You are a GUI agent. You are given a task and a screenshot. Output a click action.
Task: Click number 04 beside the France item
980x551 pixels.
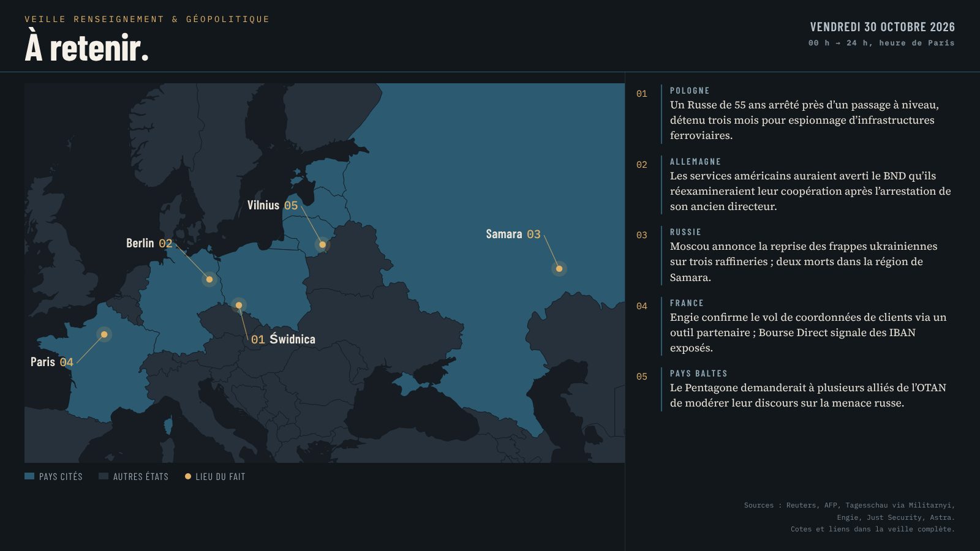tap(641, 306)
